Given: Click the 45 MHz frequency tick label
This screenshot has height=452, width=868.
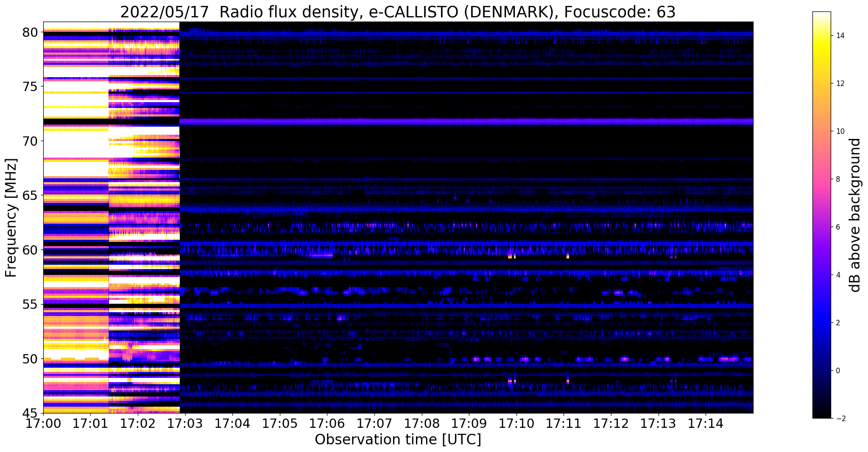Looking at the screenshot, I should 31,413.
